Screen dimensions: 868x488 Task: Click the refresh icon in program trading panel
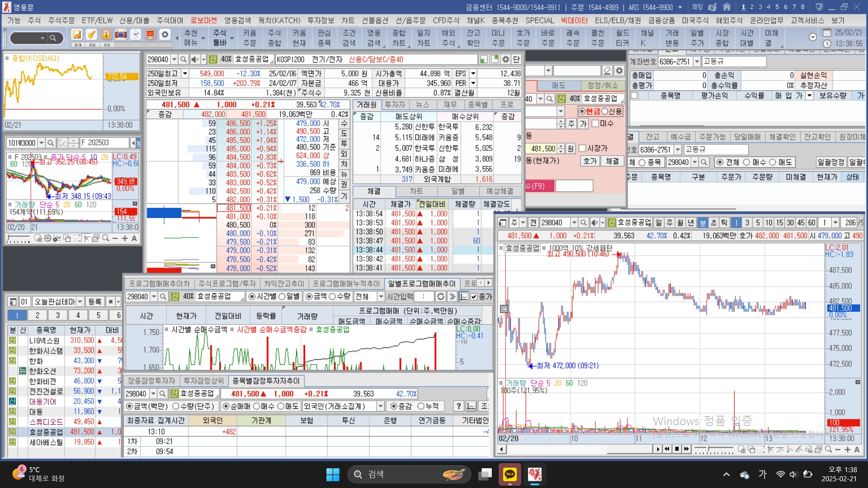(440, 296)
